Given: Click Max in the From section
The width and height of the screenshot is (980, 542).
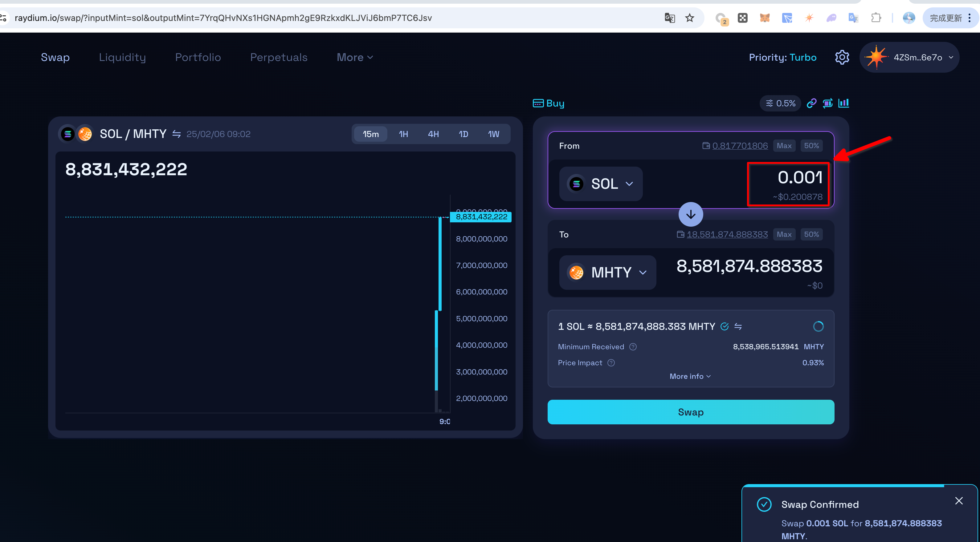Looking at the screenshot, I should [x=784, y=146].
